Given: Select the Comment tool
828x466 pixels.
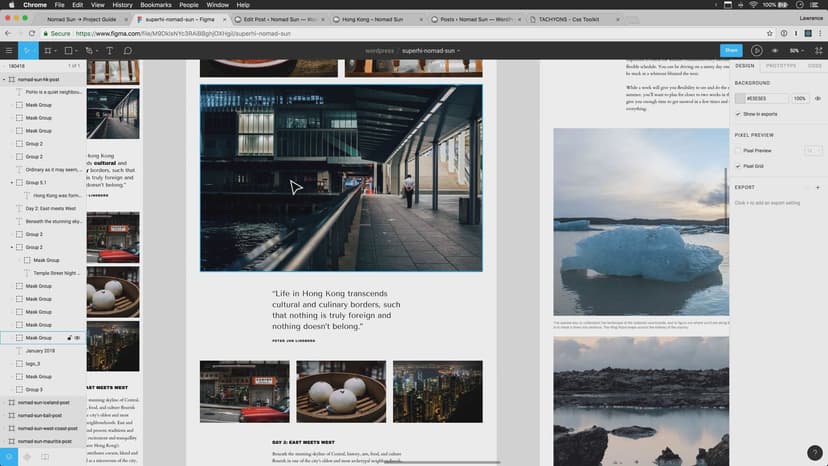Looking at the screenshot, I should tap(128, 50).
